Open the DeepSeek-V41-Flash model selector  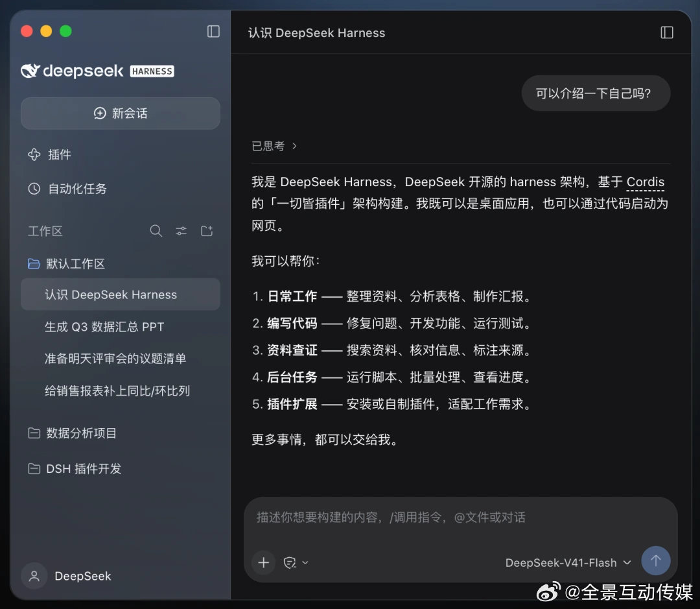(x=568, y=562)
